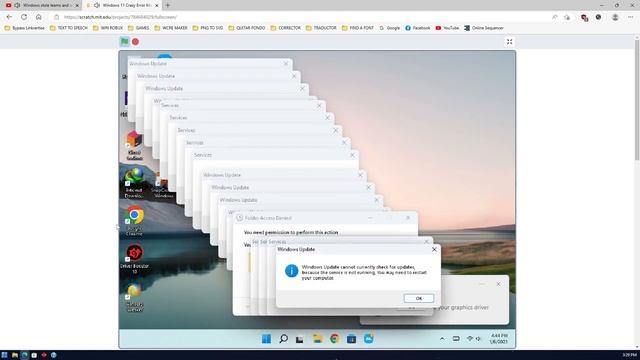640x360 pixels.
Task: Open File Explorer in simulated taskbar
Action: [318, 339]
